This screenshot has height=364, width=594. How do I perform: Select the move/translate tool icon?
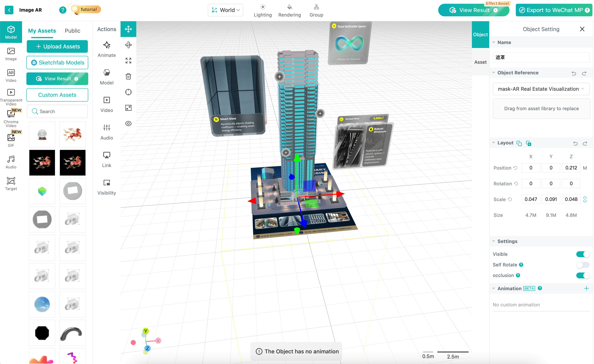coord(128,29)
